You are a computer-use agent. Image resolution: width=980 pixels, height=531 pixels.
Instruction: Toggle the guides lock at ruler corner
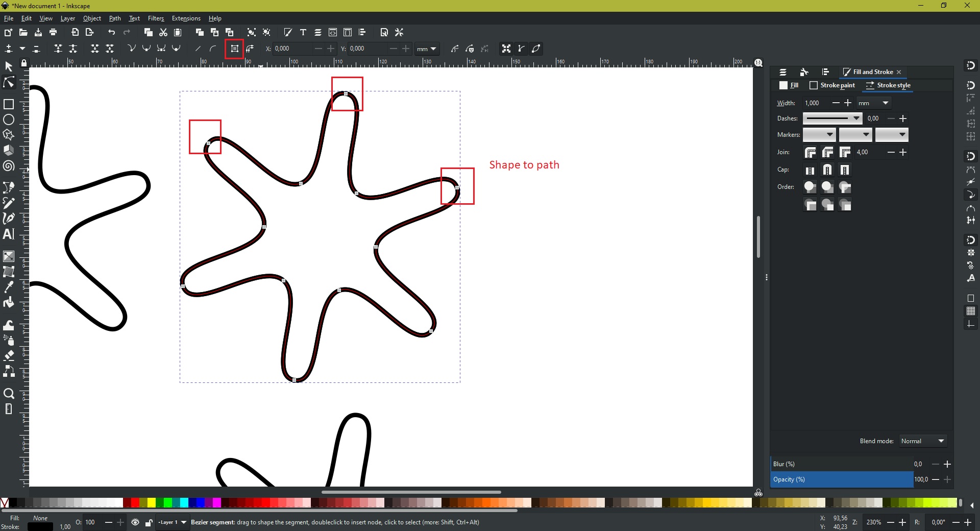[24, 63]
